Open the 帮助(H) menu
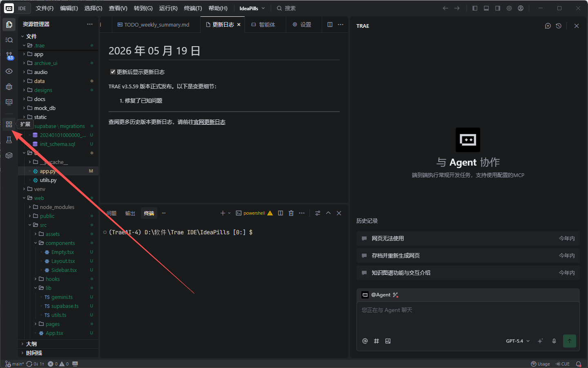Screen dimensions: 588x368 pyautogui.click(x=218, y=8)
